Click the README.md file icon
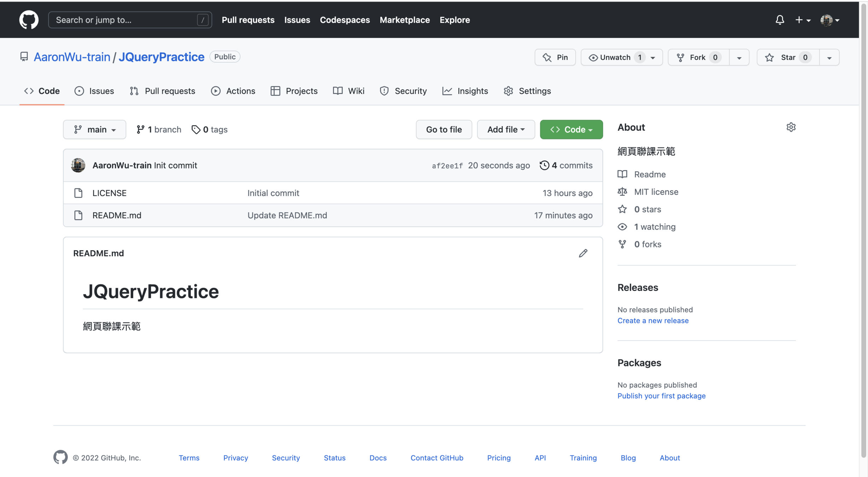868x477 pixels. 78,215
